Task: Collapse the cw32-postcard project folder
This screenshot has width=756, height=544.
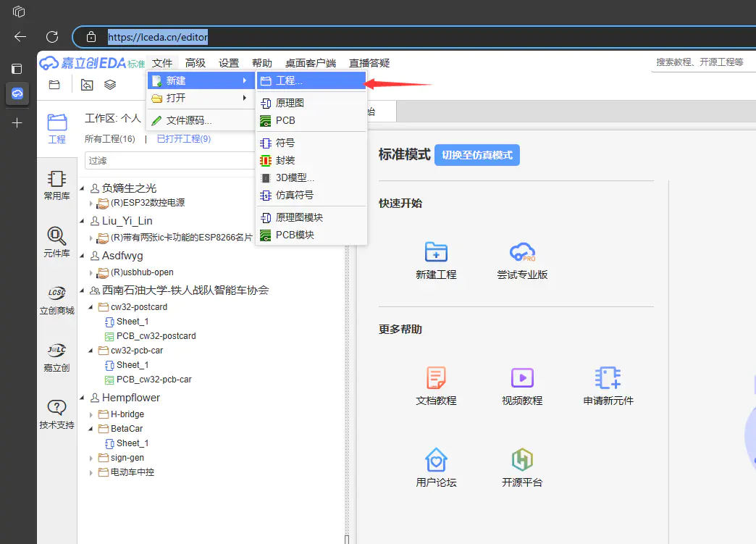Action: (91, 307)
